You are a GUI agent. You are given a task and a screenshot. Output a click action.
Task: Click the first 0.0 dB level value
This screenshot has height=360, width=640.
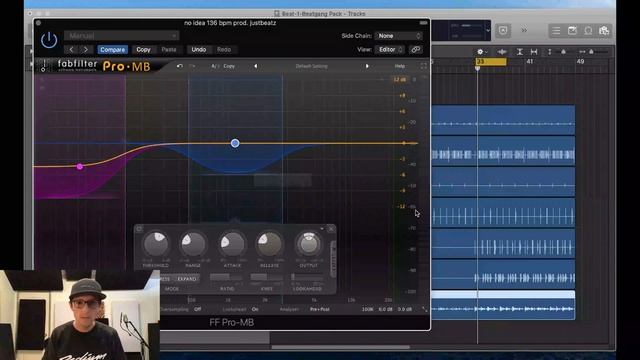pos(385,309)
